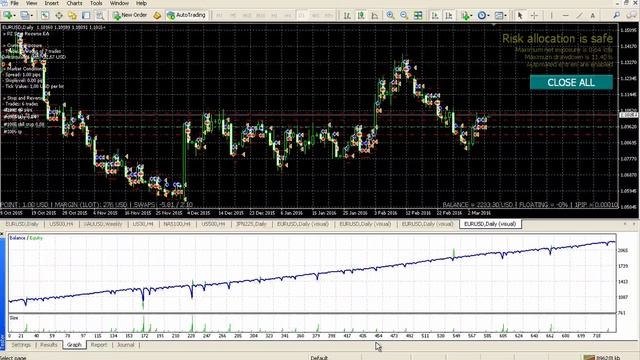
Task: Select the Trendline drawing tool
Action: pos(579,15)
